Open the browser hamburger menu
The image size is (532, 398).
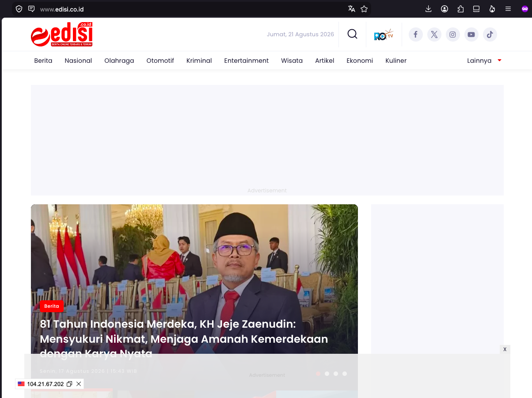(508, 9)
